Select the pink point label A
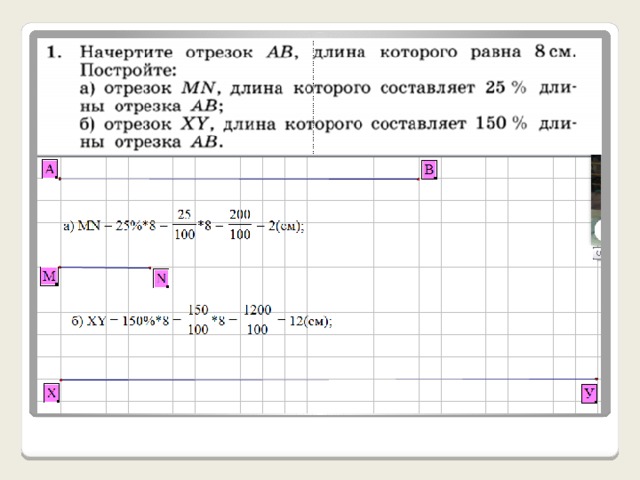 [x=50, y=169]
